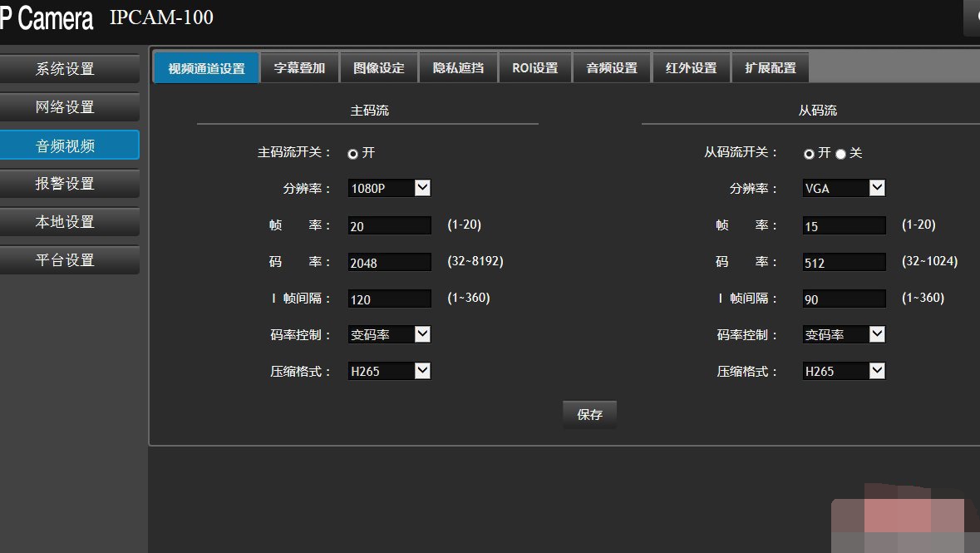
Task: Click sub stream I帧间隔 field with 90
Action: click(x=845, y=299)
